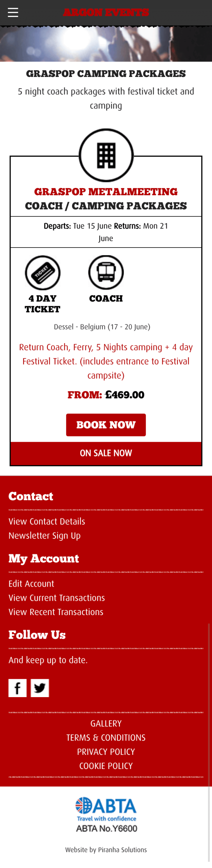Open Terms & Conditions footer link
The image size is (212, 868).
pyautogui.click(x=106, y=737)
